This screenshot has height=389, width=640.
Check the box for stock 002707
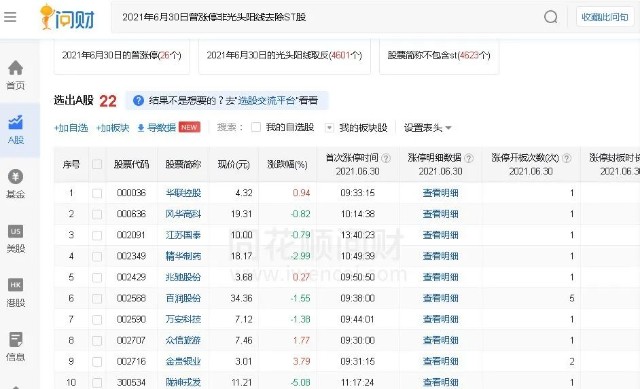click(97, 341)
